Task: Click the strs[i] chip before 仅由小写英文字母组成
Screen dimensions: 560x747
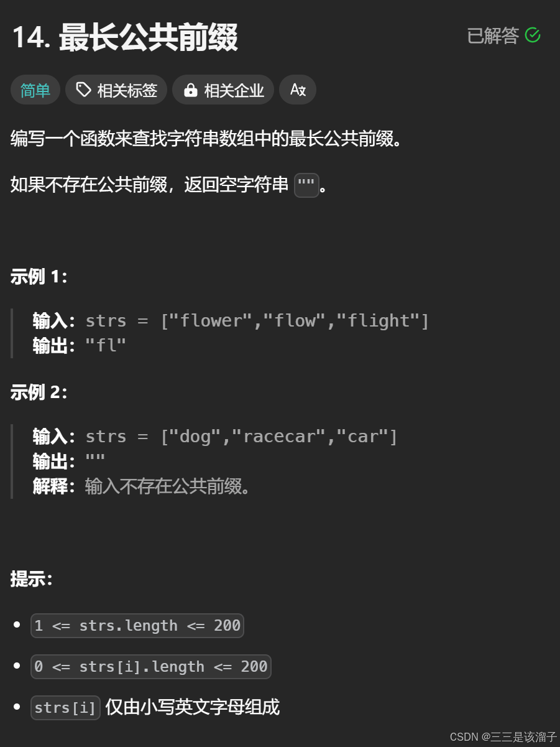Action: pos(65,708)
